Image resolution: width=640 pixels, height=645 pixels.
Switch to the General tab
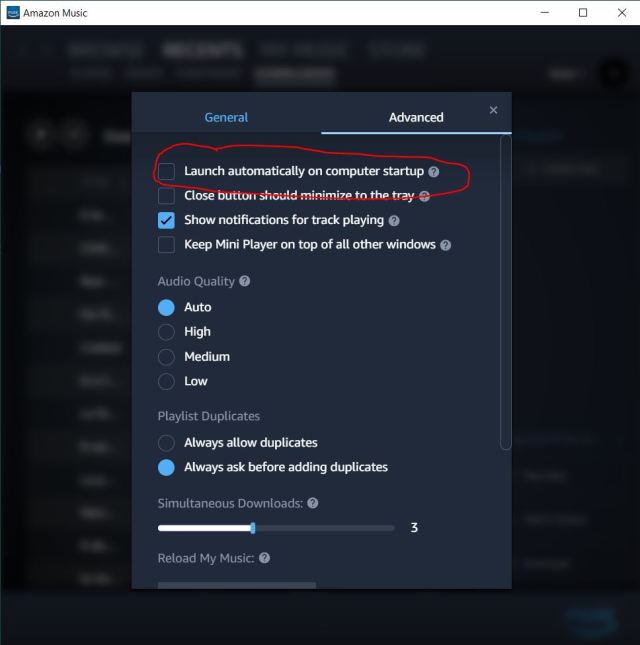(226, 118)
